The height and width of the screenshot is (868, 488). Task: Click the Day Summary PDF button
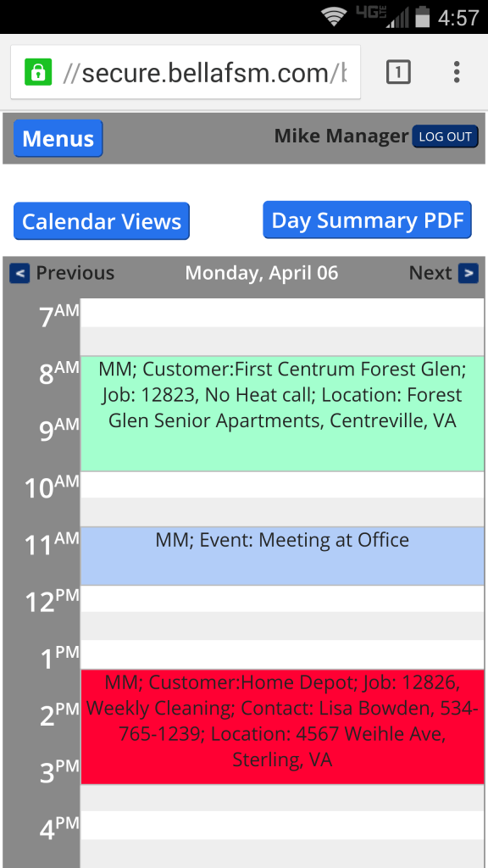(368, 220)
